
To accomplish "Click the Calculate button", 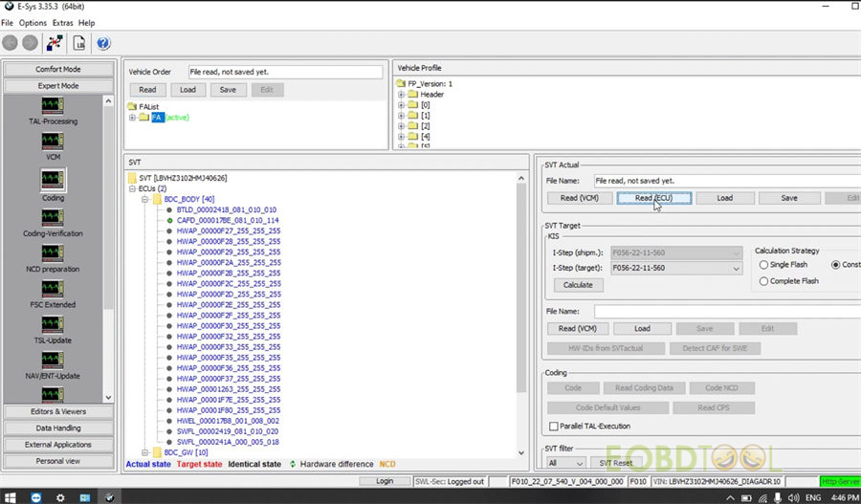I will [578, 285].
